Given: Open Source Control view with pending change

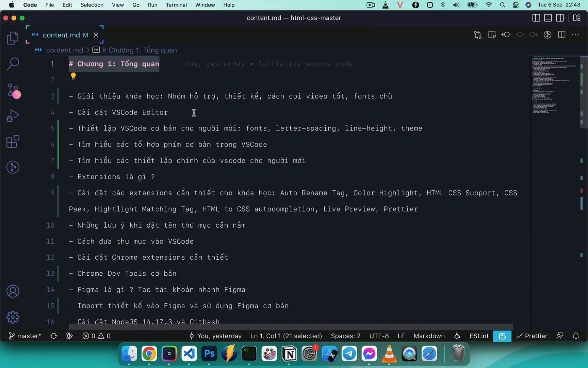Looking at the screenshot, I should click(x=13, y=90).
